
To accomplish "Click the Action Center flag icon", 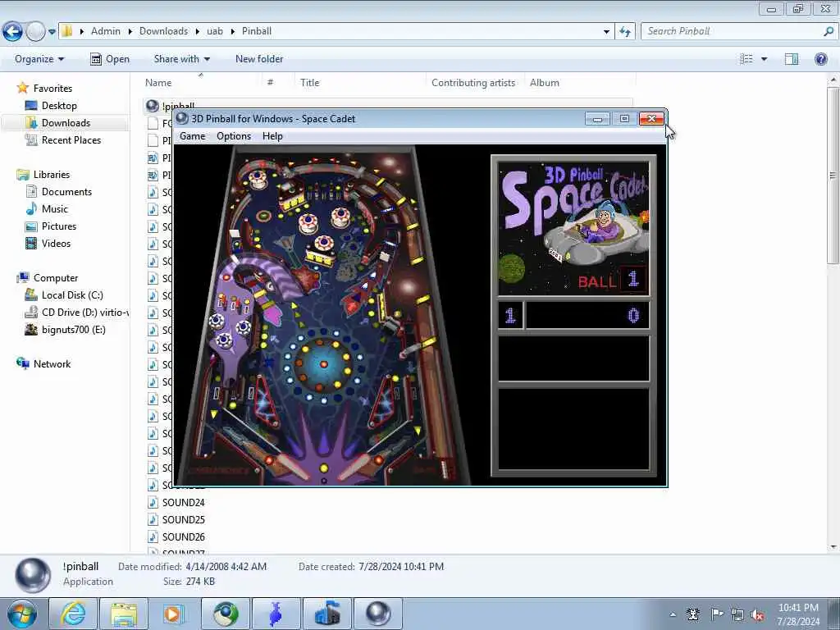I will pyautogui.click(x=716, y=614).
